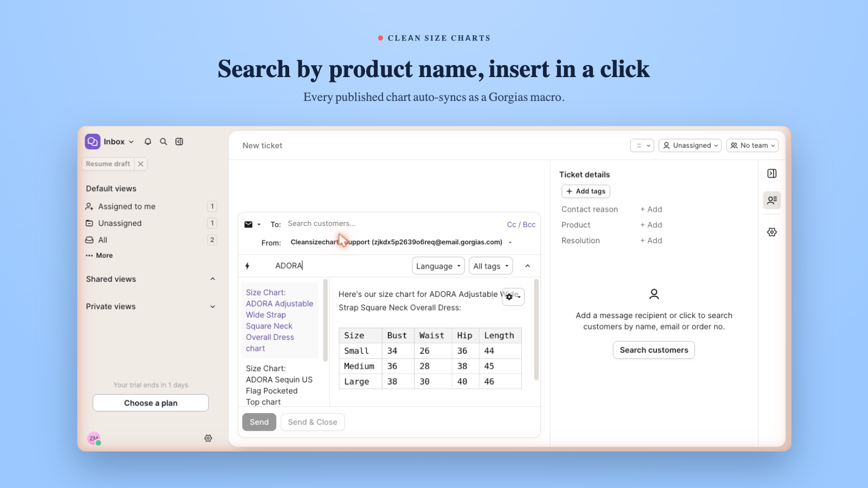Expand the Private views section

click(x=213, y=307)
